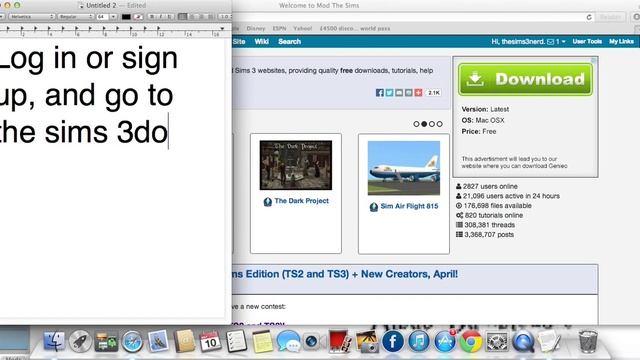Screen dimensions: 640x360
Task: Open text highlight color swatch
Action: 138,17
